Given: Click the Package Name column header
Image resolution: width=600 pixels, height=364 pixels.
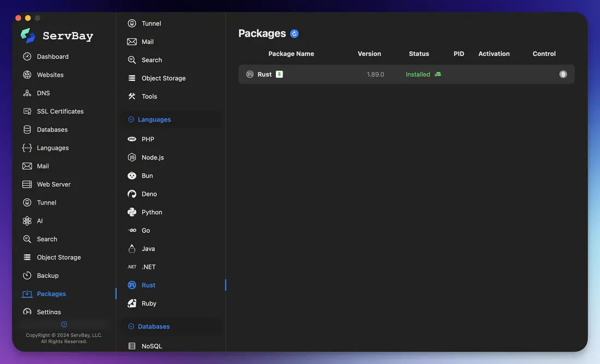Looking at the screenshot, I should 291,54.
